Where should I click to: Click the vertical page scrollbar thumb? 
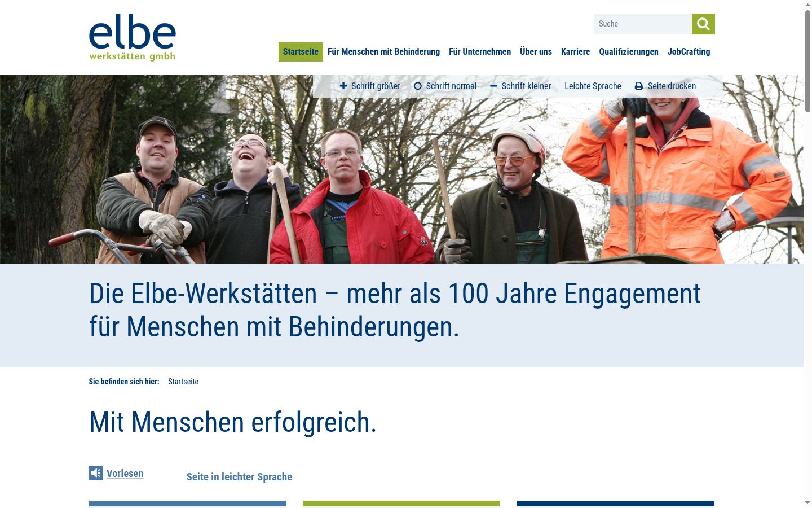tap(807, 56)
